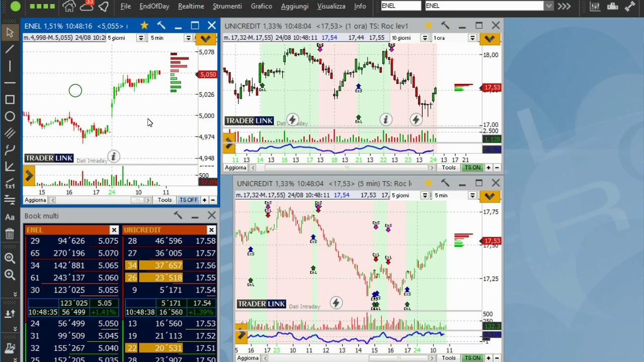Open the 10 giorni dropdown on UNICREDIT hourly chart
644x362 pixels.
click(x=425, y=38)
